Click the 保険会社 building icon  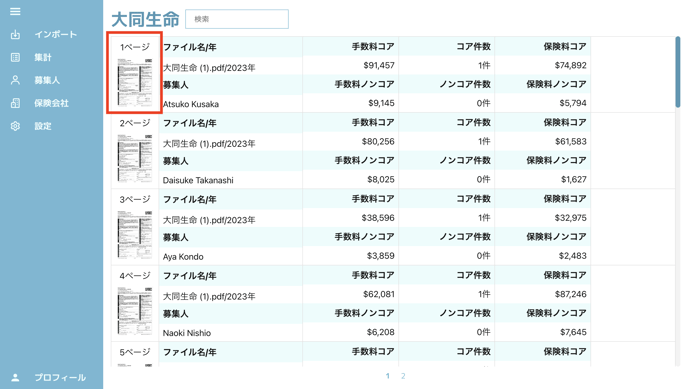click(15, 103)
